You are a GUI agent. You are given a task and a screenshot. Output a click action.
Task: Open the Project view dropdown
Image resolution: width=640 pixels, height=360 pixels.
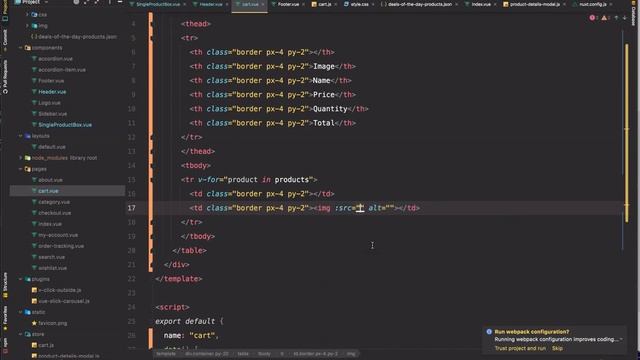(31, 2)
